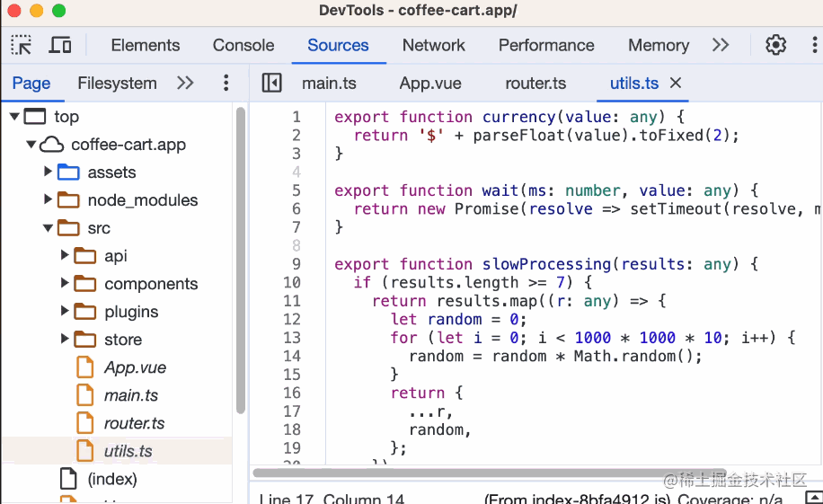
Task: Click the assets folder icon
Action: 68,172
